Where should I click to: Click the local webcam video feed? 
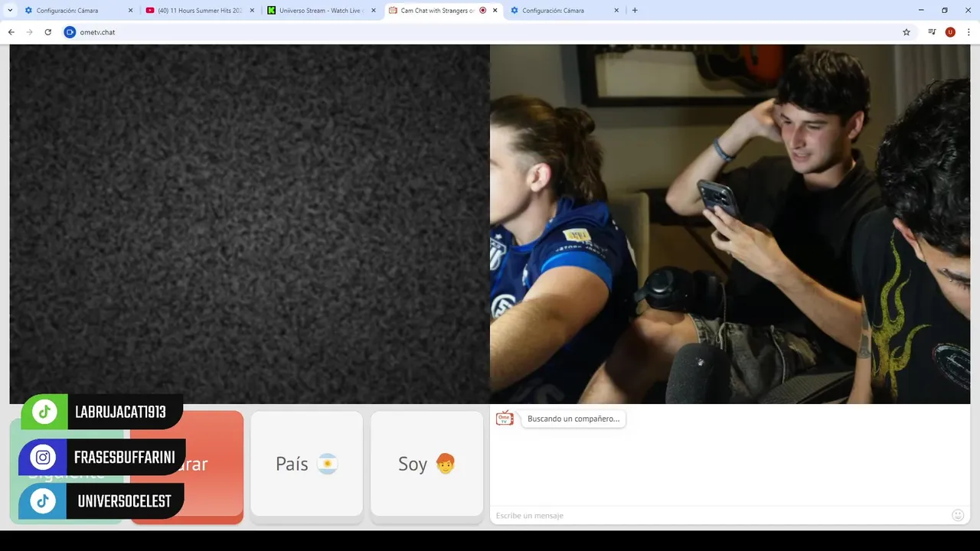[730, 223]
